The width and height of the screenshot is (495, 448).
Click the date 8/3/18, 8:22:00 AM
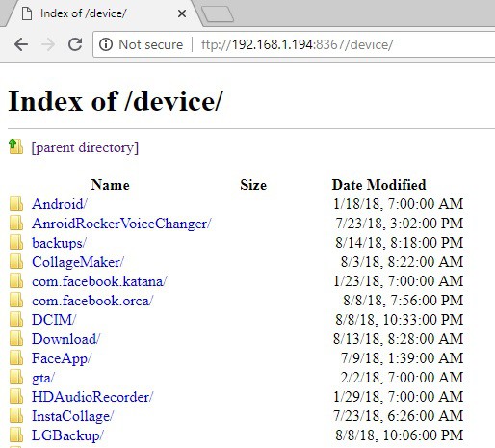402,262
